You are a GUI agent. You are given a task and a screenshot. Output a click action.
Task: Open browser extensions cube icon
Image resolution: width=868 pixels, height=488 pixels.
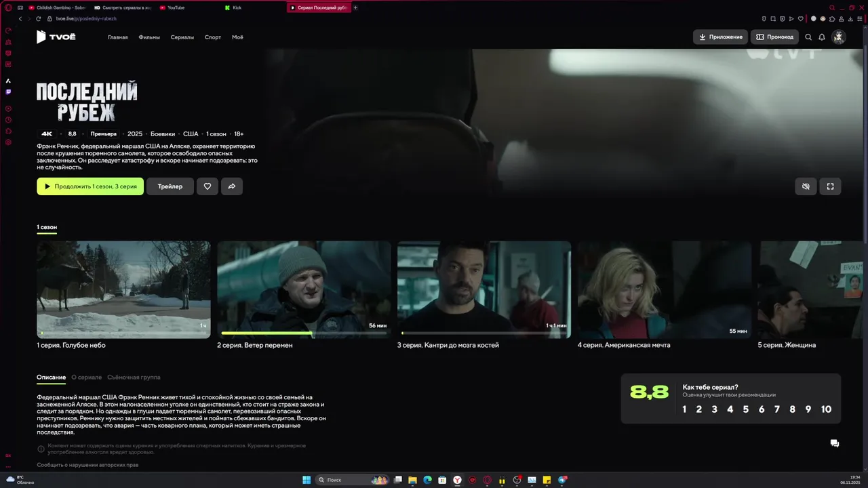click(x=832, y=18)
